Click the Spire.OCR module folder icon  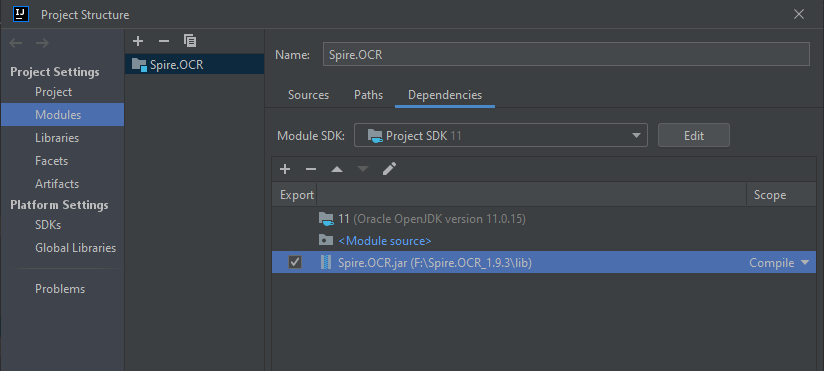(139, 65)
